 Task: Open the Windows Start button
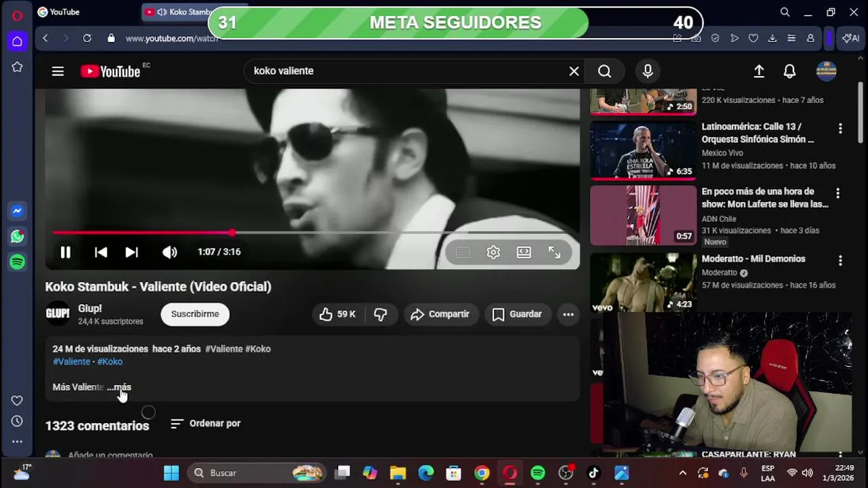point(171,473)
